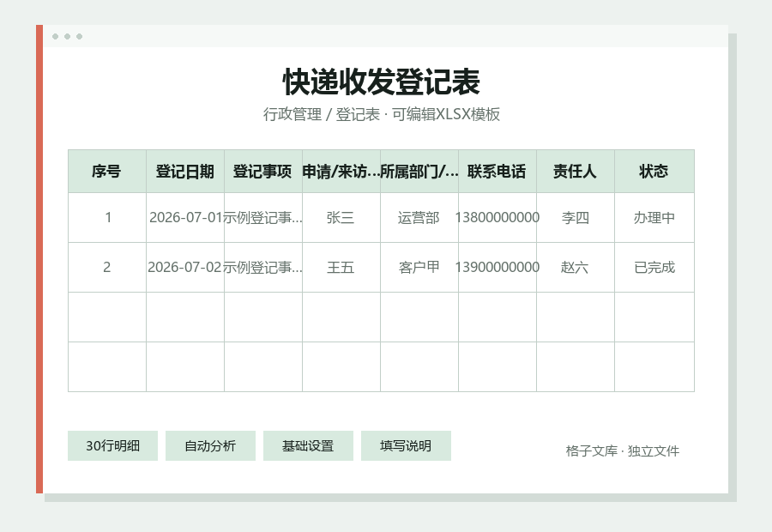This screenshot has height=532, width=772.
Task: Click phone number 13800000000
Action: coord(498,218)
